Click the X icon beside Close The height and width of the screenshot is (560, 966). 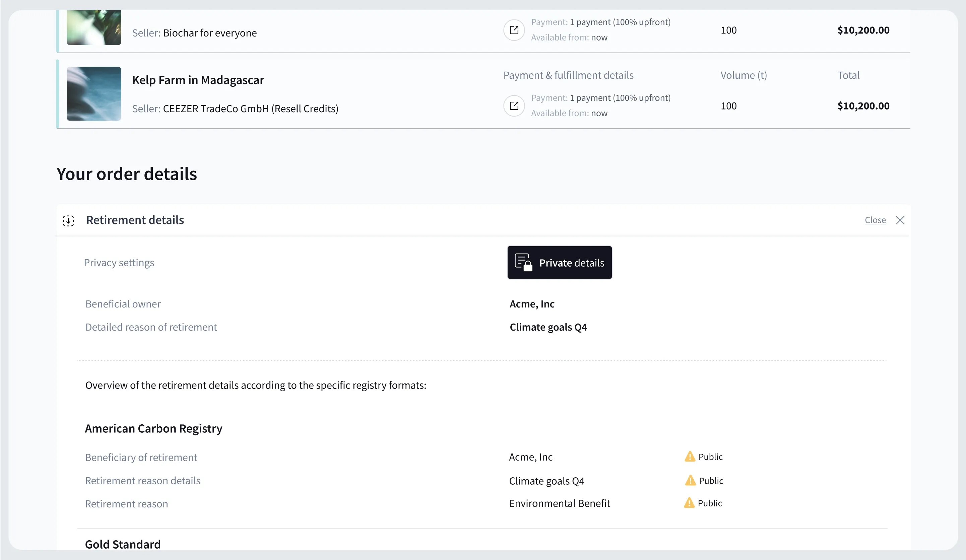point(900,220)
